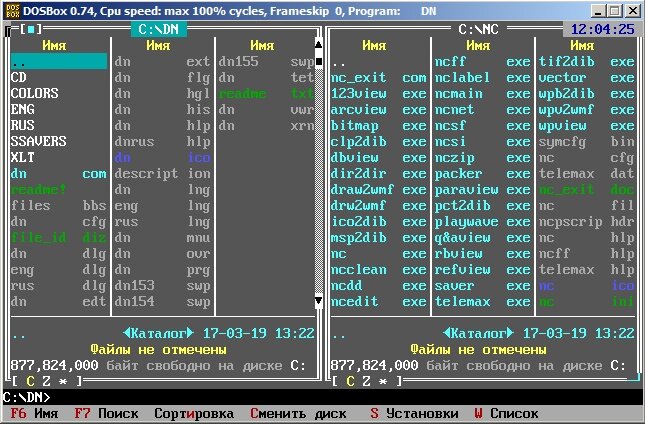Maximize the DOSBox window

615,11
